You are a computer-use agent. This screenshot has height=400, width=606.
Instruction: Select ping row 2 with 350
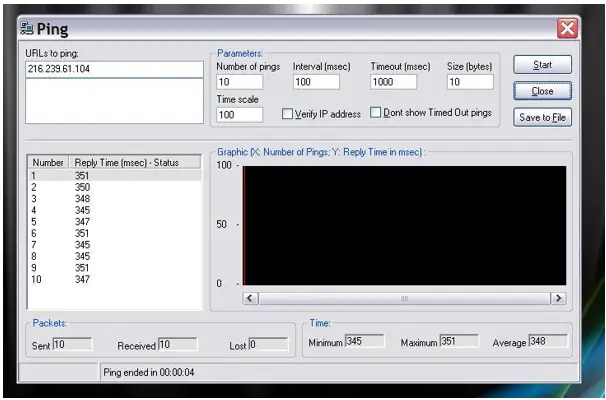click(x=115, y=187)
